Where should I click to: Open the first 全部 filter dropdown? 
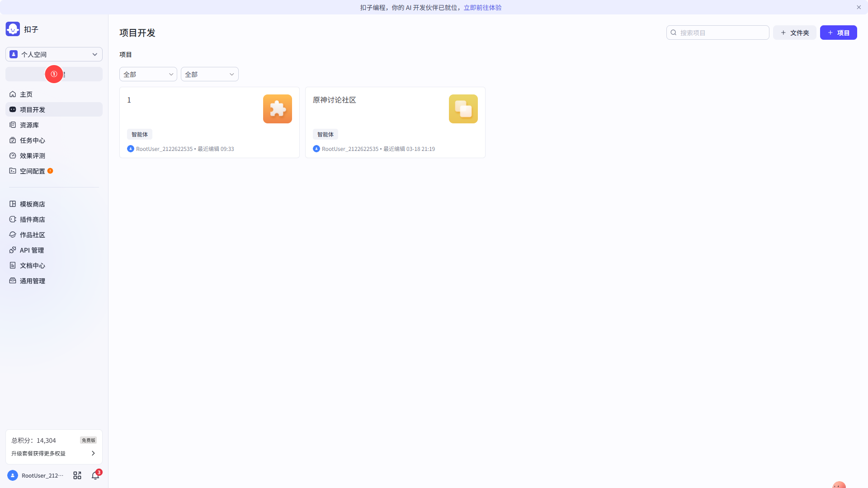(148, 74)
